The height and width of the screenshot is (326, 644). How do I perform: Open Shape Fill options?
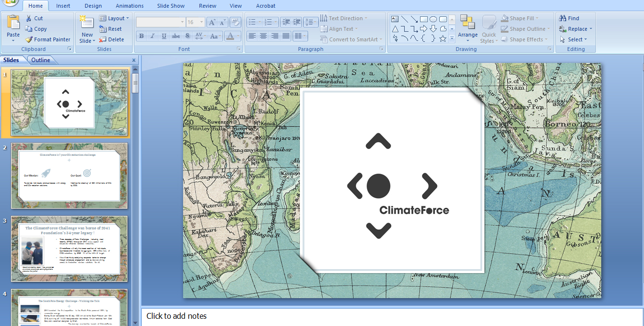pyautogui.click(x=520, y=18)
